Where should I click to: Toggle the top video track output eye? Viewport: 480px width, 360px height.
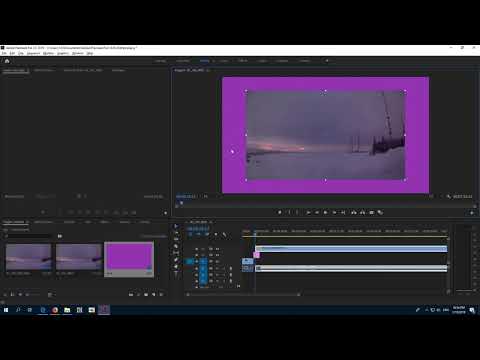point(217,249)
